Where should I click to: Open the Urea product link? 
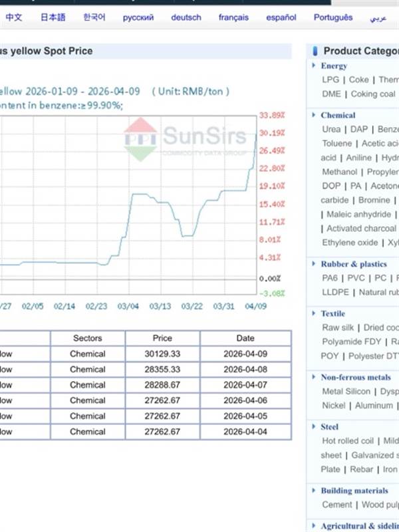pos(331,129)
